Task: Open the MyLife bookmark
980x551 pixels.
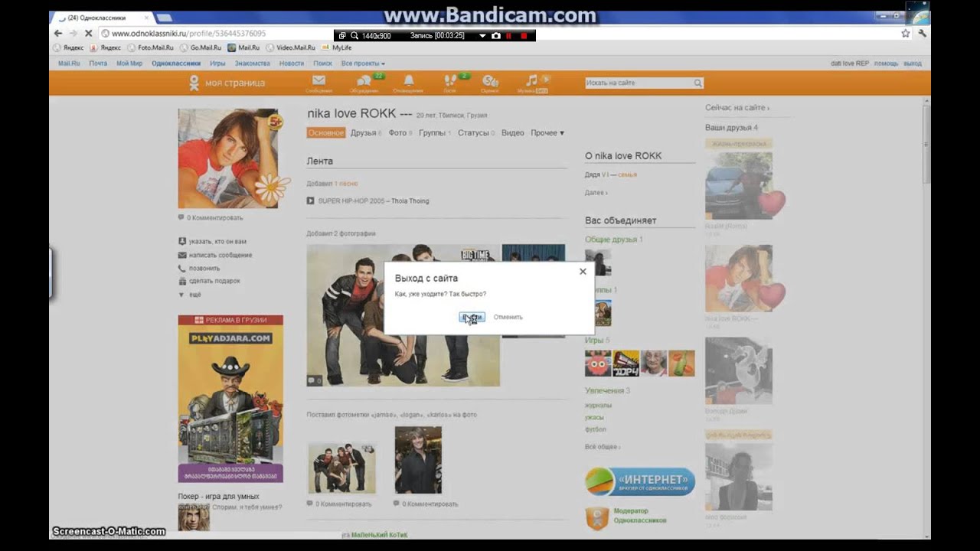Action: click(x=337, y=47)
